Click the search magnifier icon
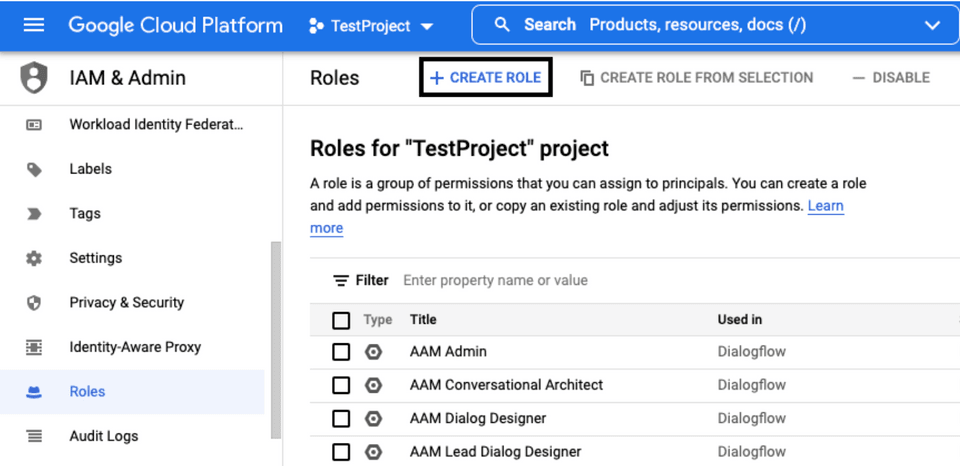Screen dimensions: 960x466 (502, 25)
